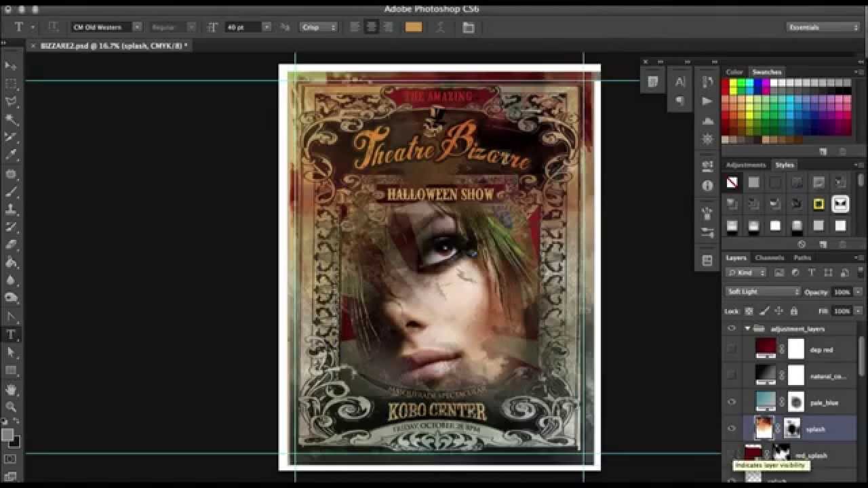
Task: Switch to the Swatches tab
Action: click(767, 72)
